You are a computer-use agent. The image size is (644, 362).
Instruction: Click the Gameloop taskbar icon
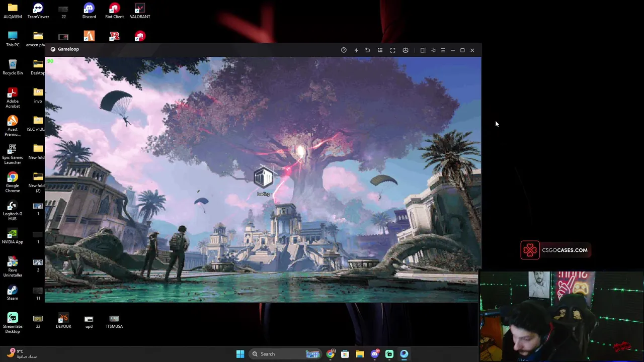tap(404, 354)
